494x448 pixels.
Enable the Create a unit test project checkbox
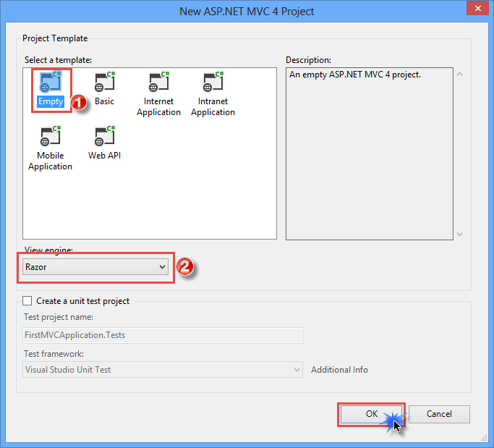[x=27, y=301]
